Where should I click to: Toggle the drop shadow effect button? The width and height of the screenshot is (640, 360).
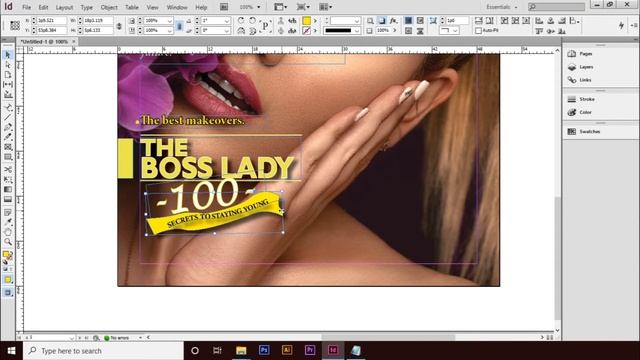pyautogui.click(x=382, y=20)
